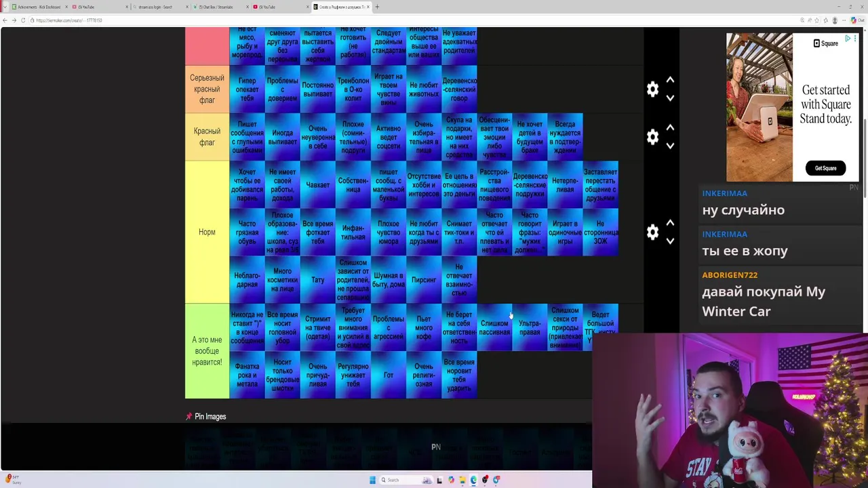This screenshot has width=868, height=488.
Task: Select tile Очень неуверенна в себе
Action: (317, 137)
